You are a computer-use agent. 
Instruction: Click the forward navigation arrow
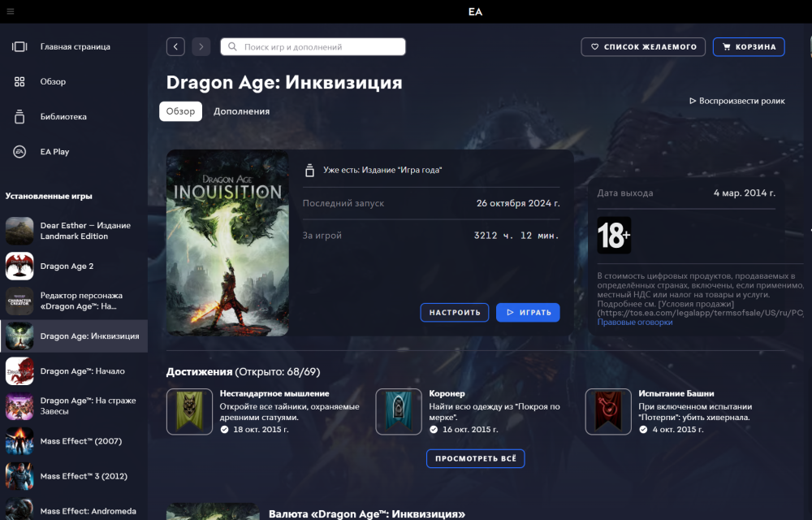point(201,47)
